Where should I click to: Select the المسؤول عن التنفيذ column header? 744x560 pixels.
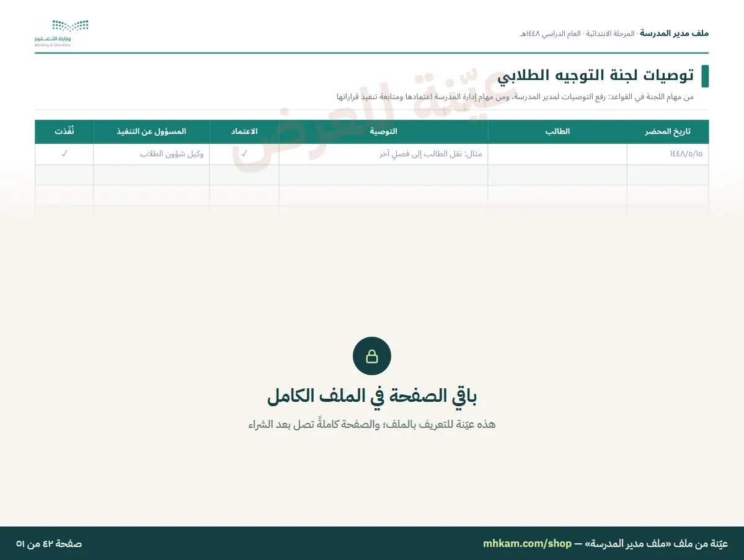coord(151,131)
